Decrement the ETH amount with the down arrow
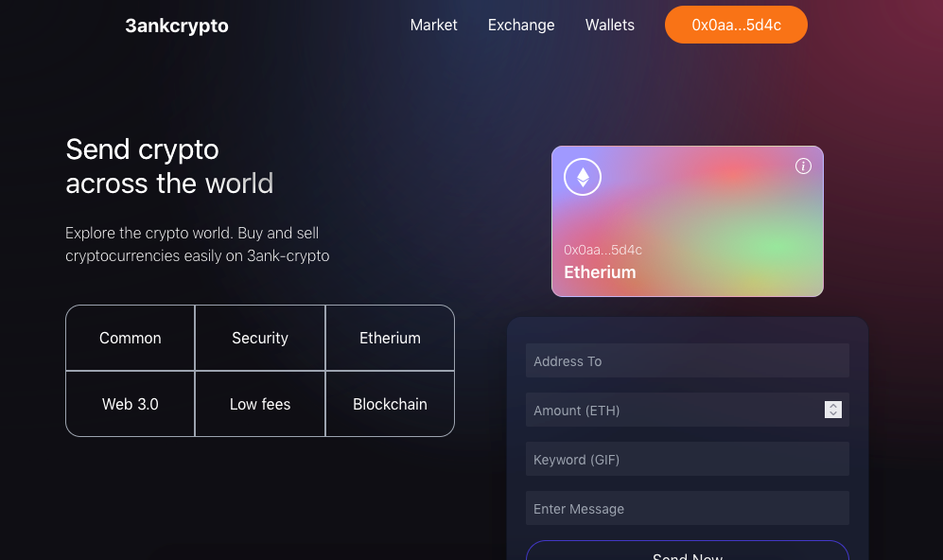 (x=833, y=413)
